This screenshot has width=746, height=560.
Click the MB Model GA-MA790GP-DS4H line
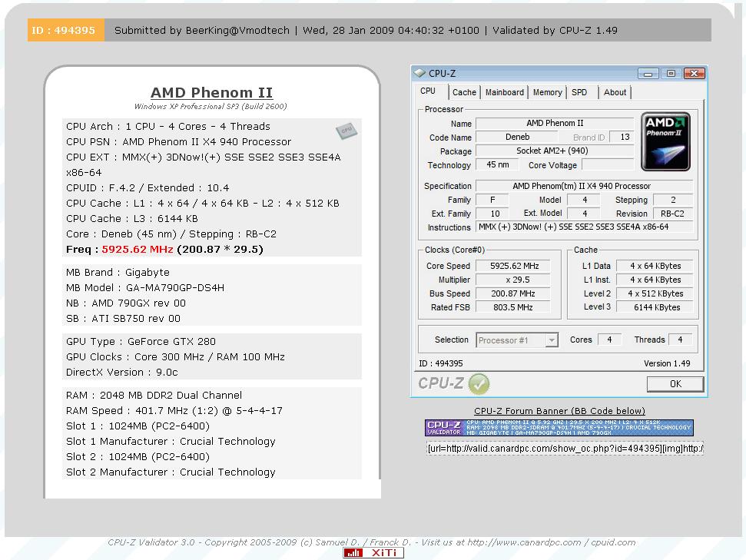click(145, 288)
